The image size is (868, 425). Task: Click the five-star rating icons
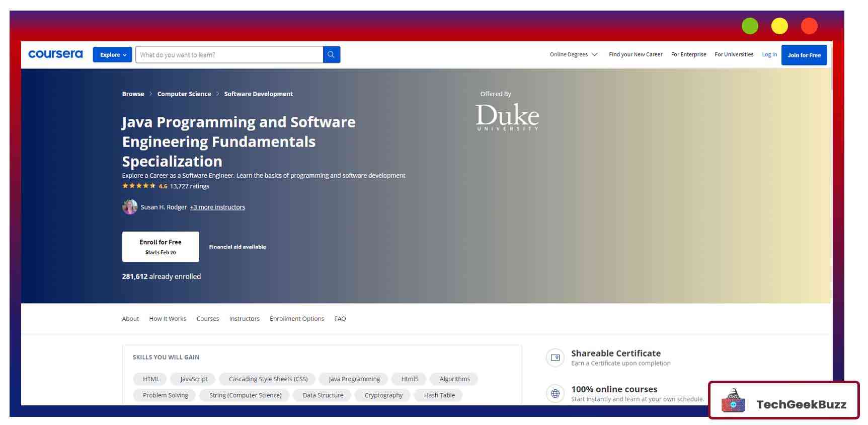coord(139,186)
